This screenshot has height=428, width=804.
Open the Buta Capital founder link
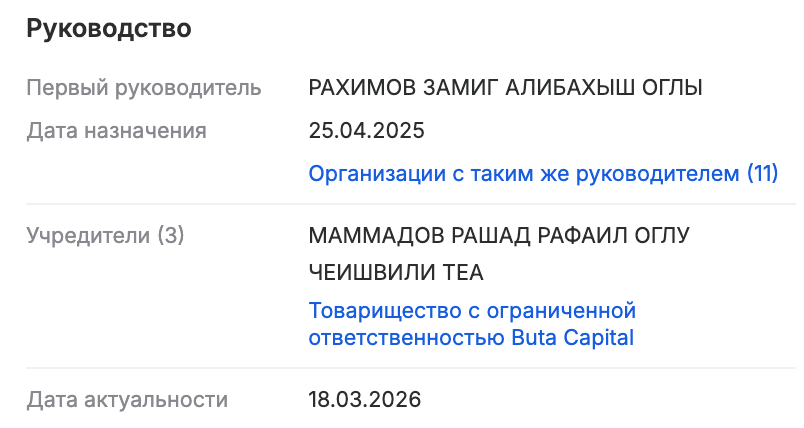[472, 324]
